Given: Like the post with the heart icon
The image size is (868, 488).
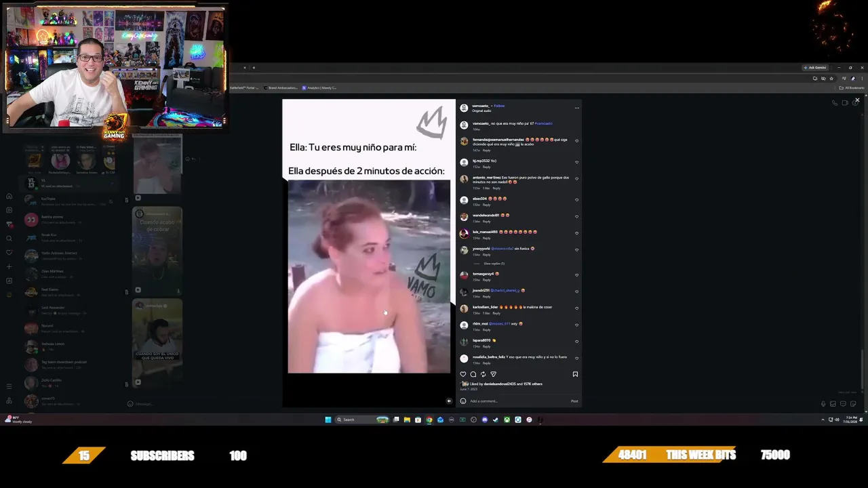Looking at the screenshot, I should (463, 374).
